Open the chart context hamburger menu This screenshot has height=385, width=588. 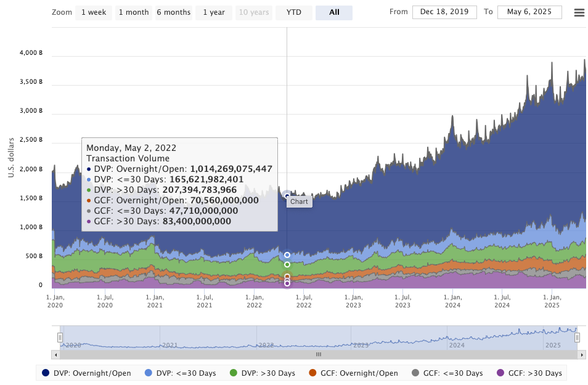[579, 13]
